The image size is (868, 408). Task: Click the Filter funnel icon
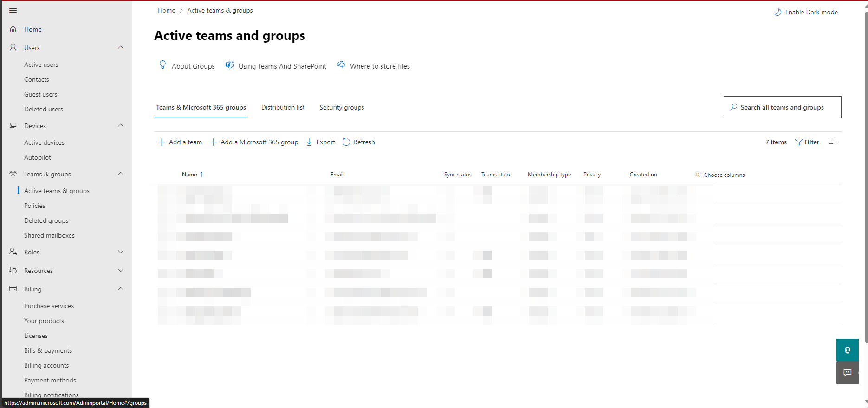[x=799, y=142]
